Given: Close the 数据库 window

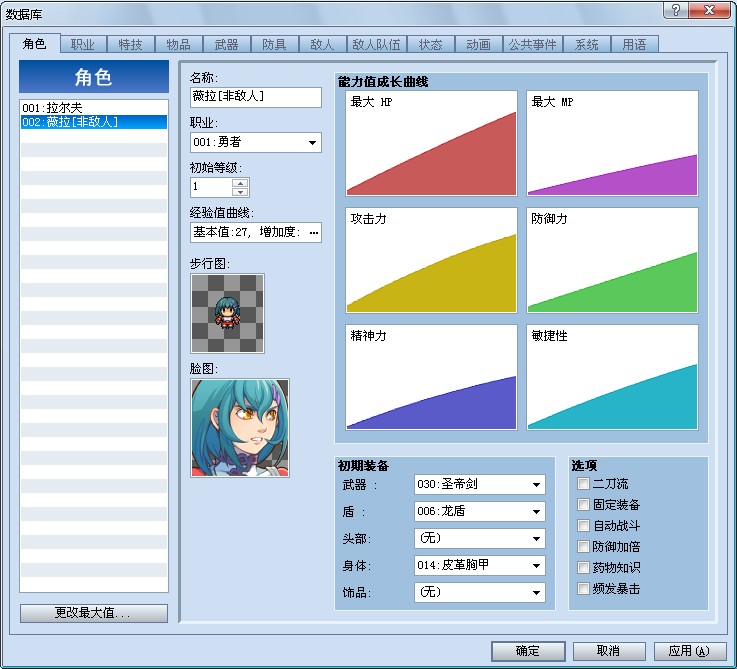Looking at the screenshot, I should pos(709,10).
